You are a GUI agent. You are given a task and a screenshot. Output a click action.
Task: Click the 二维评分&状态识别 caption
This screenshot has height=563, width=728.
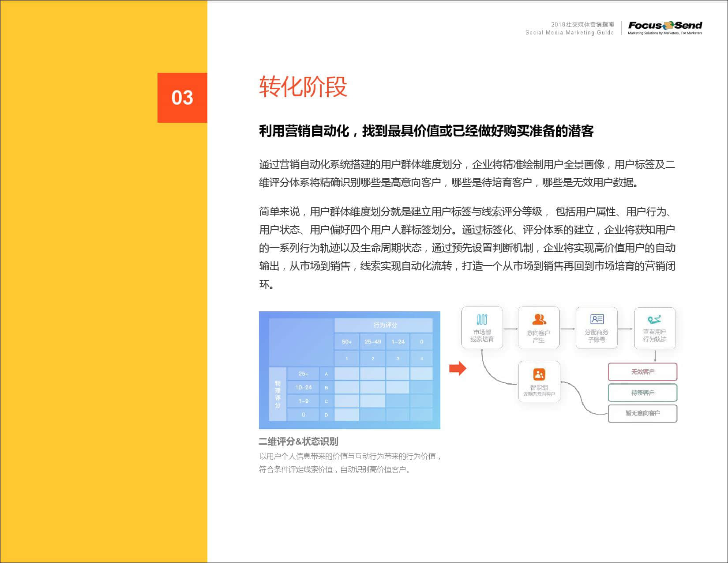click(299, 441)
